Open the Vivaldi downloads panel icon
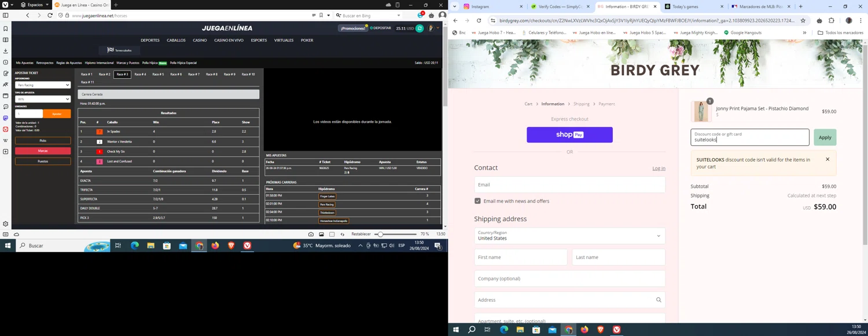This screenshot has height=336, width=868. [6, 51]
